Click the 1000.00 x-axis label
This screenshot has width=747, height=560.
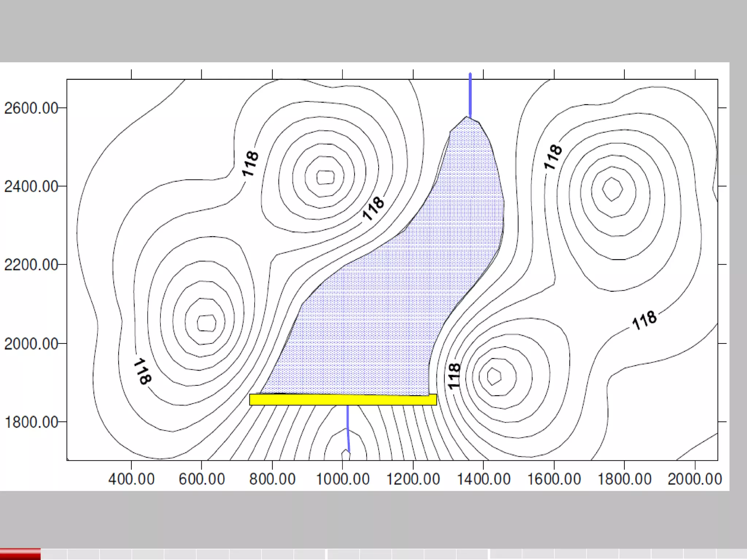coord(342,479)
